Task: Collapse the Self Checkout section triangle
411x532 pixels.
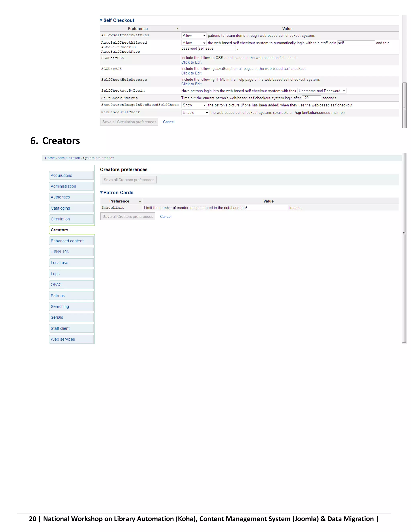Action: (x=101, y=20)
